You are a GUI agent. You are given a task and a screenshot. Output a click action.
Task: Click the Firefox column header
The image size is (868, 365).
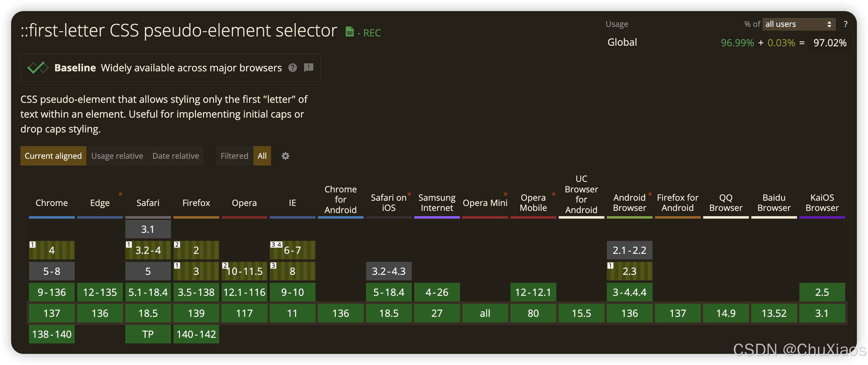click(196, 203)
